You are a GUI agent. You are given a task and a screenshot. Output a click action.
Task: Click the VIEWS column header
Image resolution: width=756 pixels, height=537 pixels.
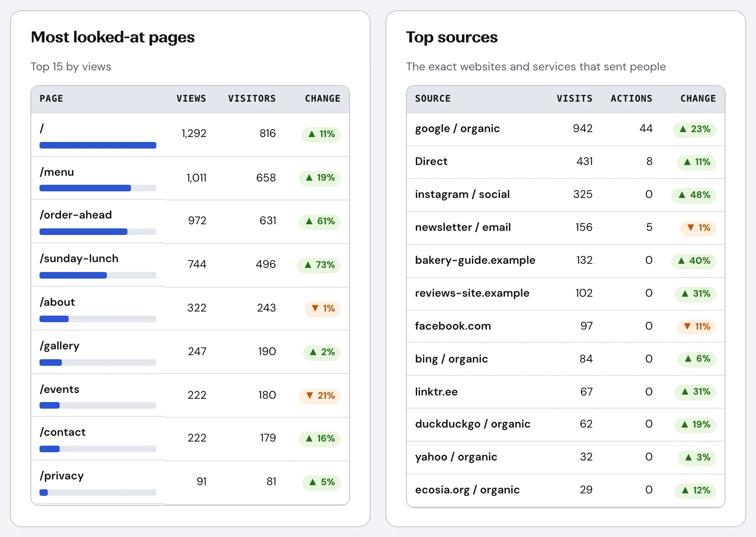tap(191, 99)
